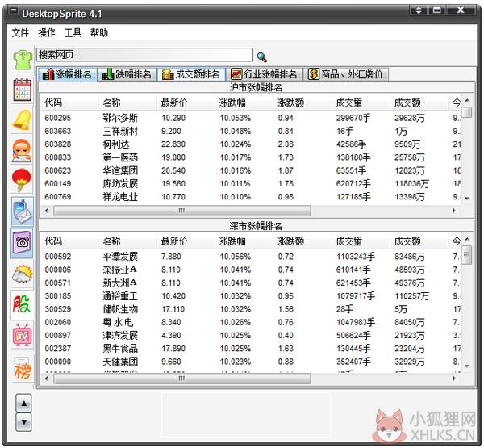Sort 沪市 table by 最新价 column header
This screenshot has height=448, width=484.
[x=186, y=103]
